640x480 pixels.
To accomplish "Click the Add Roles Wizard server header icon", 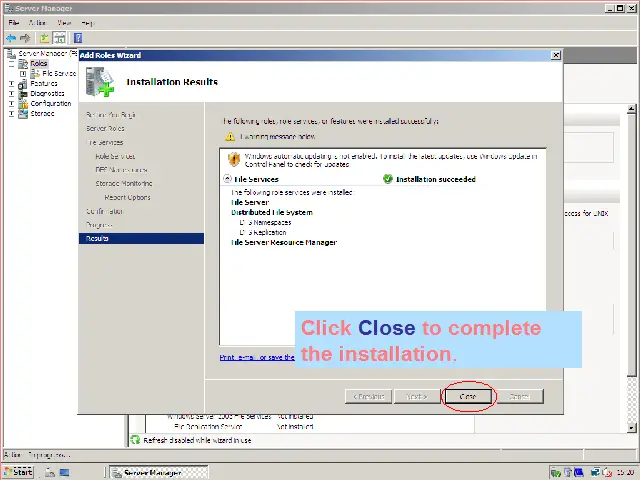I will 99,82.
